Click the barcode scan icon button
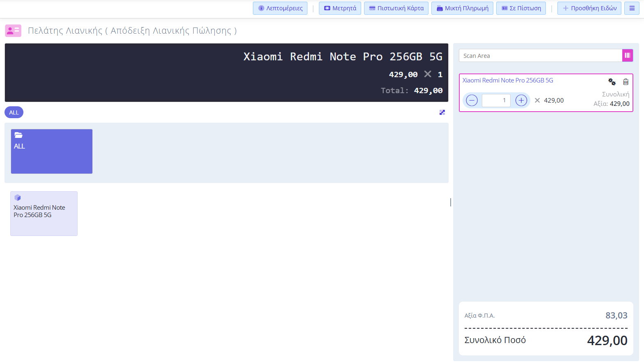 [x=627, y=55]
